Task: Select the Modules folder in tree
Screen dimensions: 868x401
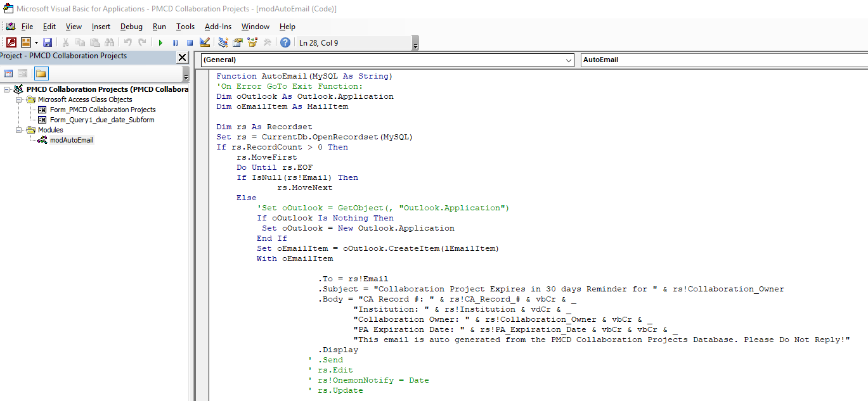Action: click(x=50, y=130)
